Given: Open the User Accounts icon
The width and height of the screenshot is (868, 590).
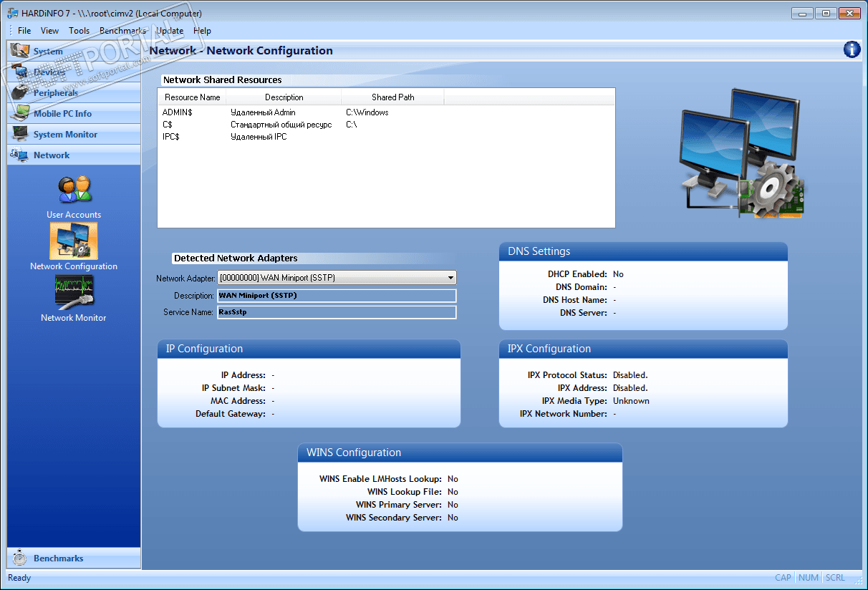Looking at the screenshot, I should coord(74,190).
